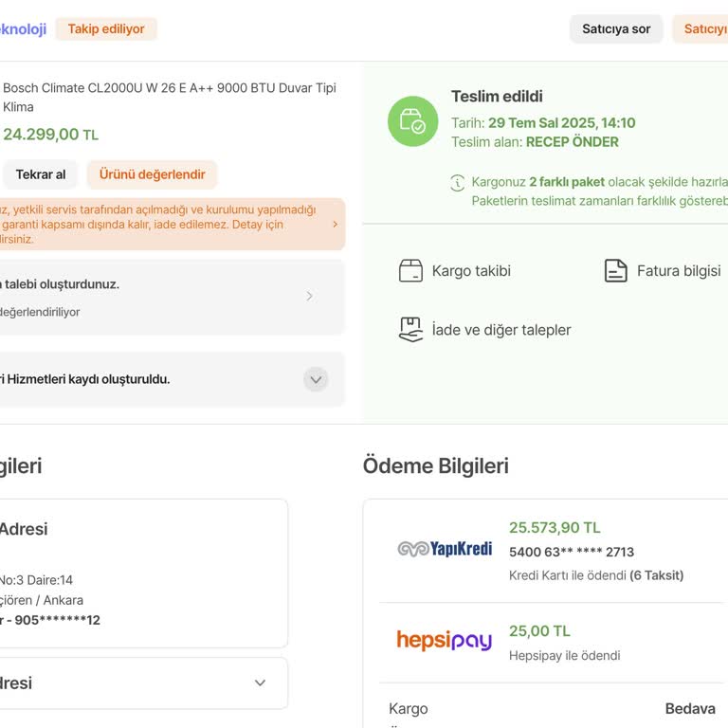Click the Ürünü değerlendir button
This screenshot has height=728, width=728.
153,174
